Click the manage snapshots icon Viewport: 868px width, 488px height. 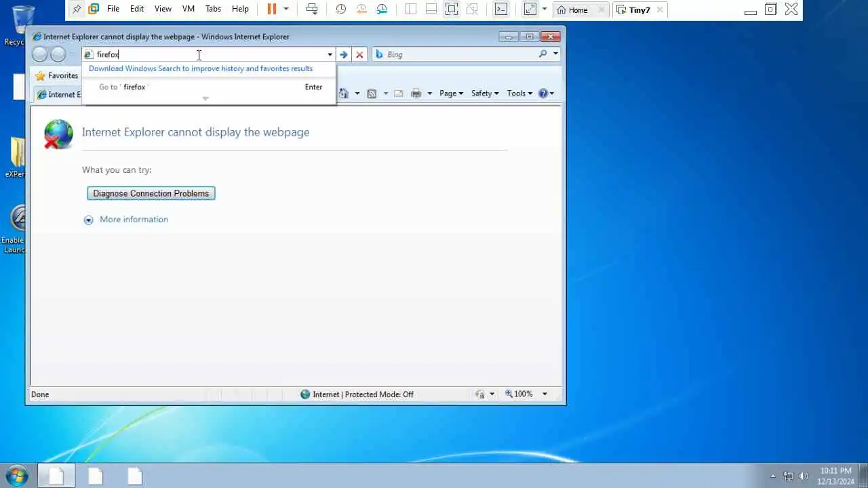[x=382, y=9]
